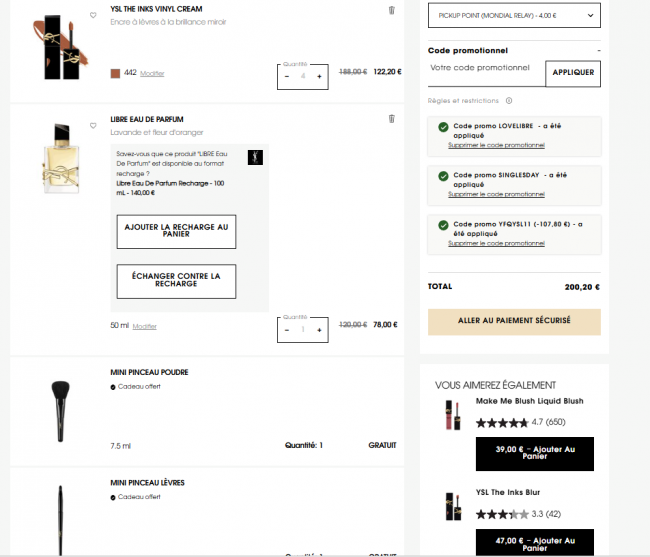Remove the LOVELIBRE promo code
The width and height of the screenshot is (650, 557).
(x=496, y=145)
